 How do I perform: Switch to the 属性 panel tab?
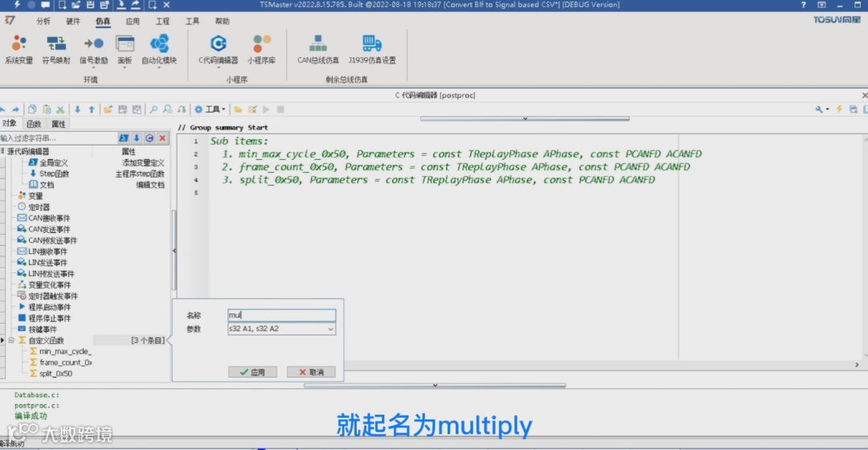coord(58,124)
